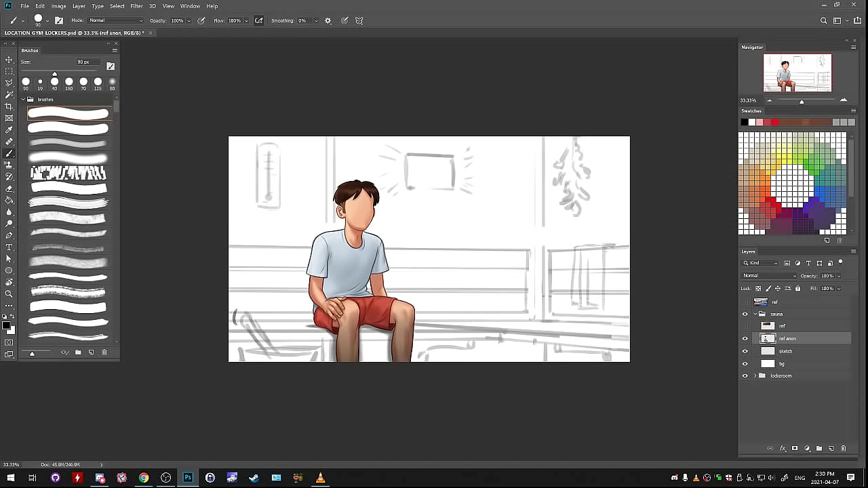868x488 pixels.
Task: Select the Eyedropper tool
Action: click(9, 130)
